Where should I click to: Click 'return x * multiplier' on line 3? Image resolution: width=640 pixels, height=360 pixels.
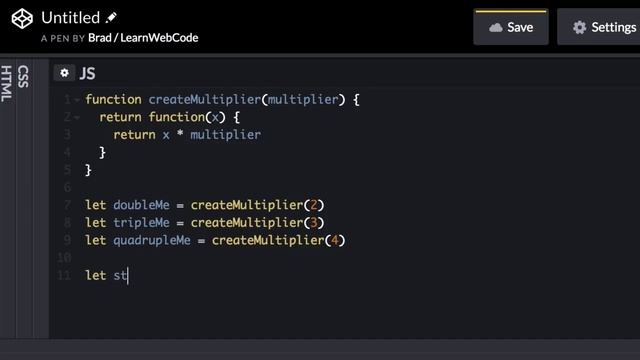pos(187,135)
